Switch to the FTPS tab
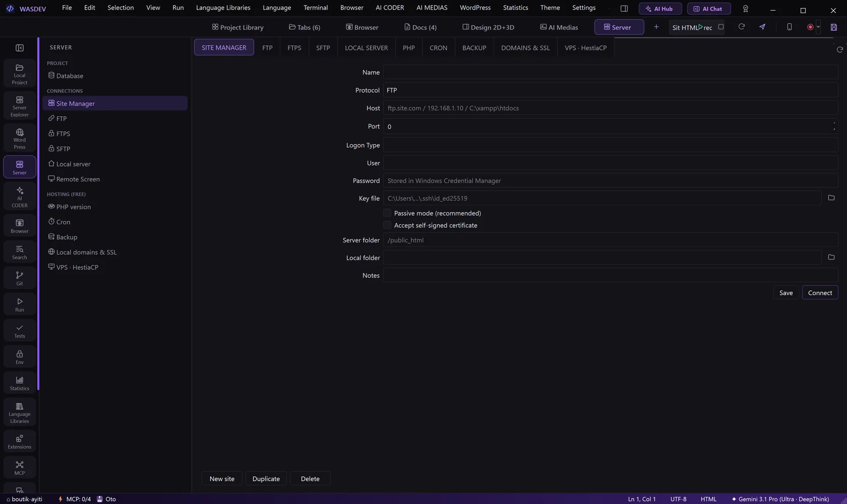 pyautogui.click(x=294, y=48)
